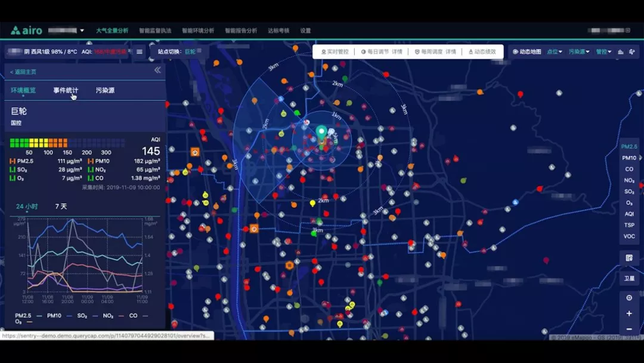Click the map legend icon above 卫星
Image resolution: width=644 pixels, height=363 pixels.
point(629,258)
